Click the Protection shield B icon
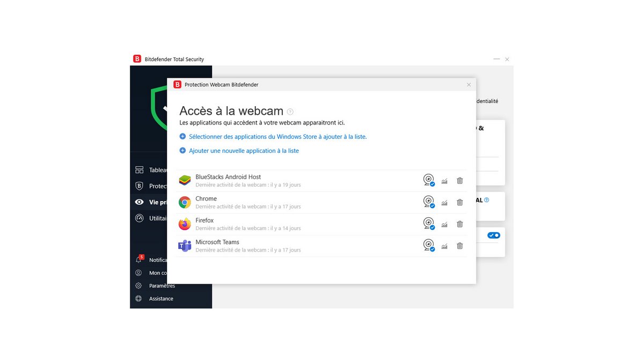 [x=140, y=186]
